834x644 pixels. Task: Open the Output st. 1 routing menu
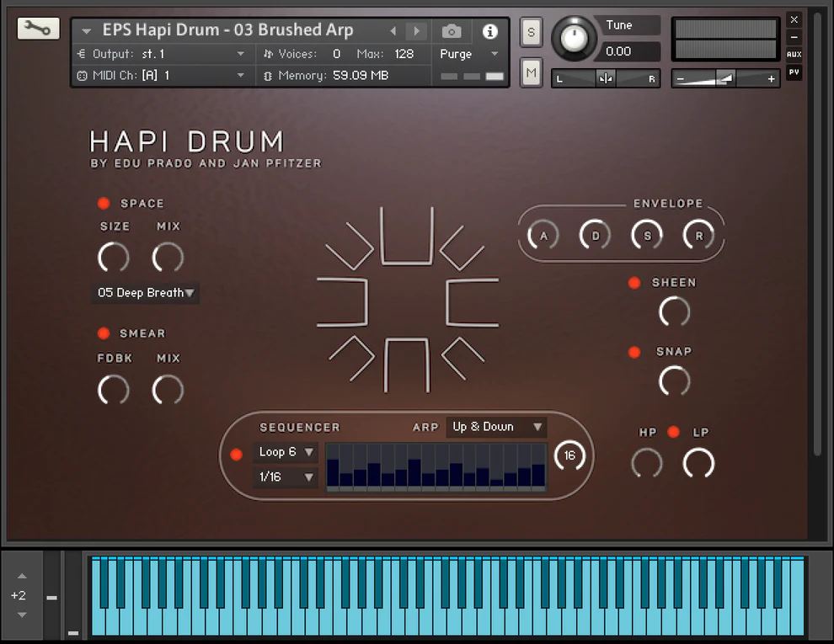tap(160, 54)
